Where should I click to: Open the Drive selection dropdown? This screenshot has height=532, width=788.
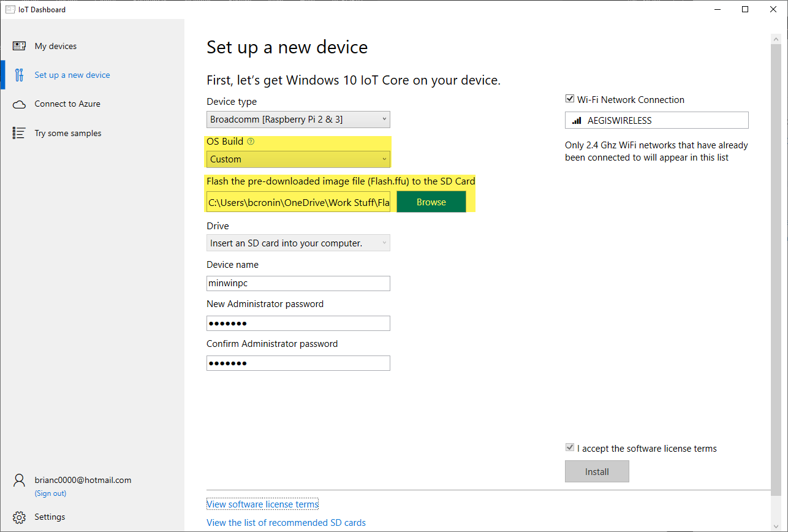click(298, 243)
